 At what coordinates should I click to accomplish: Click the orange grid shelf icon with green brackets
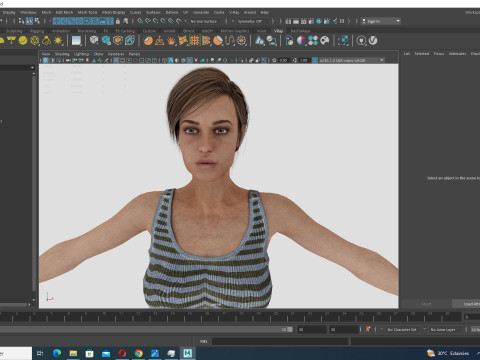(x=194, y=41)
